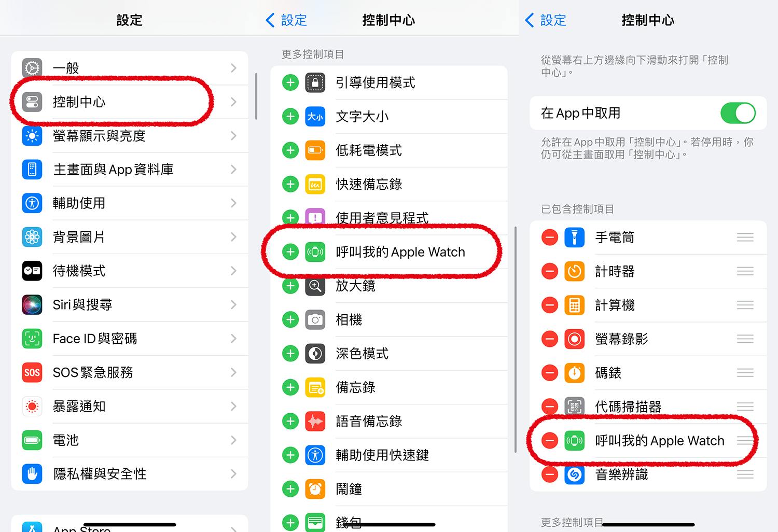Open 電池 via its chevron arrow
The image size is (778, 532).
pos(233,440)
